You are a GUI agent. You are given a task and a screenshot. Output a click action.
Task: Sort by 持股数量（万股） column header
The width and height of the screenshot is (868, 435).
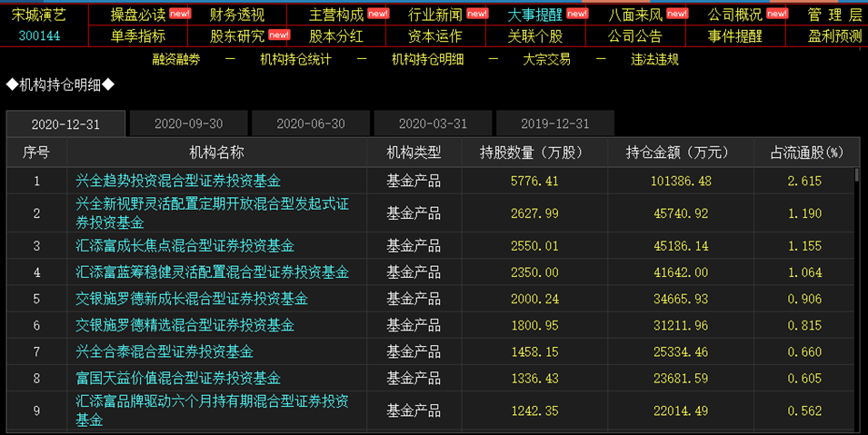(534, 153)
